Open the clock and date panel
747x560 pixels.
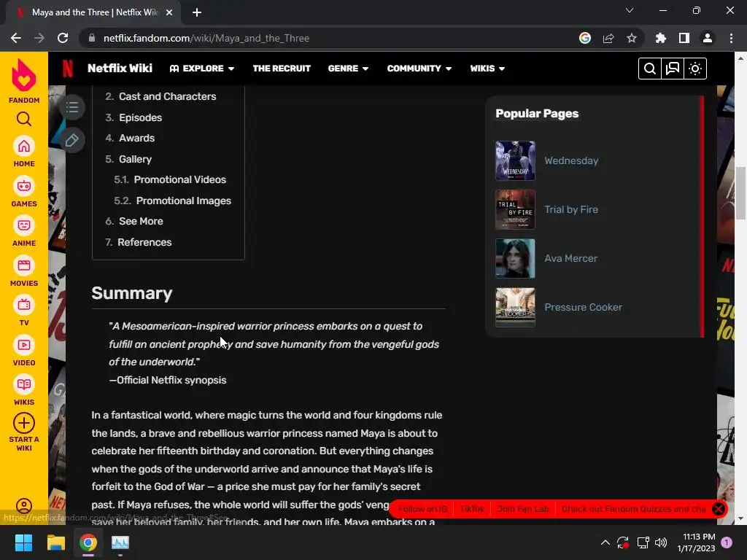click(696, 542)
